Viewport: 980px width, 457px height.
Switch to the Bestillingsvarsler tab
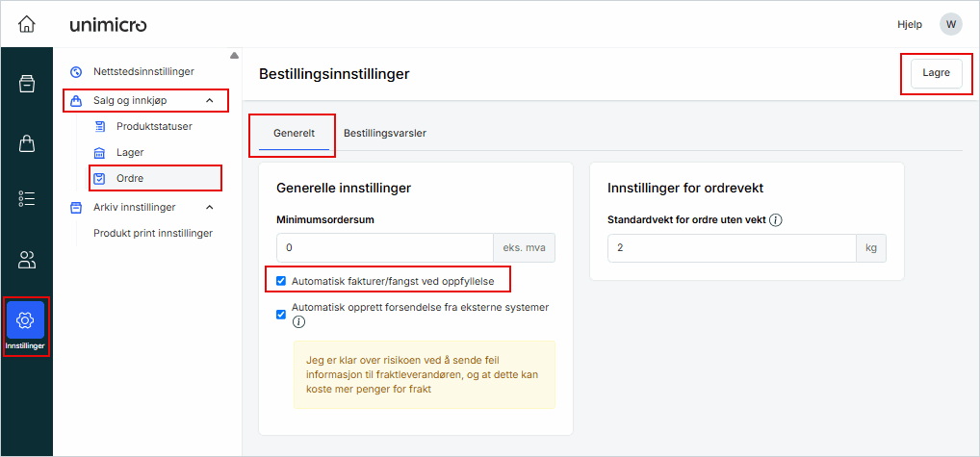[385, 133]
